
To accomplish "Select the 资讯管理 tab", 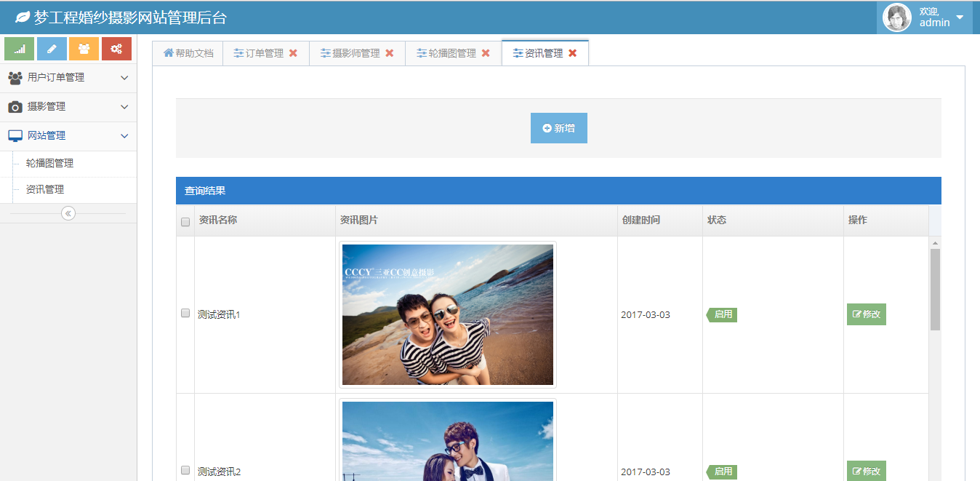I will tap(544, 53).
